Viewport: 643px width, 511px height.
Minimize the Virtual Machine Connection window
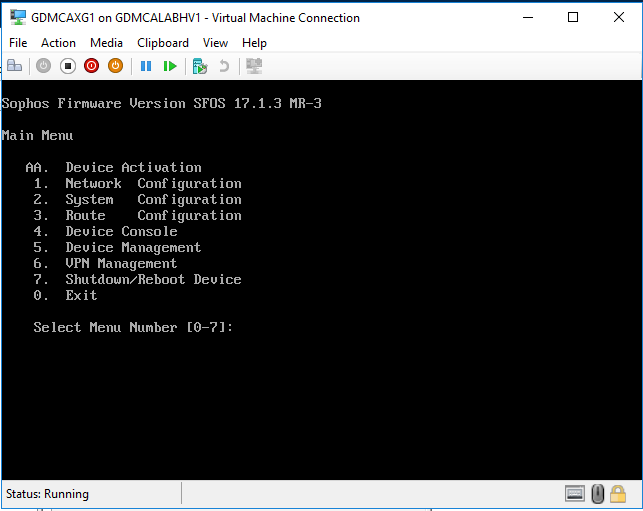(528, 17)
